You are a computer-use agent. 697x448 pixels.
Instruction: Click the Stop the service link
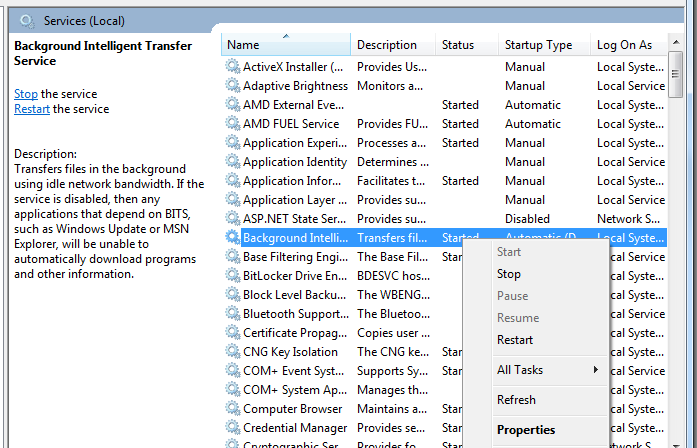coord(25,94)
